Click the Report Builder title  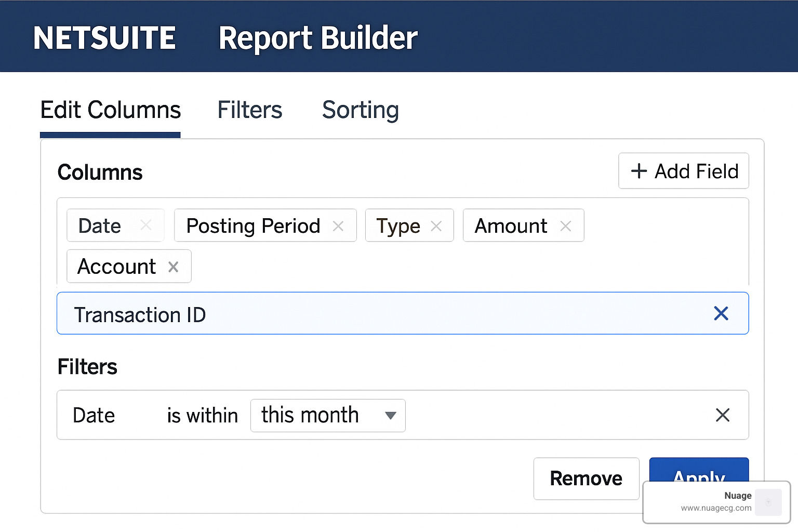point(318,38)
